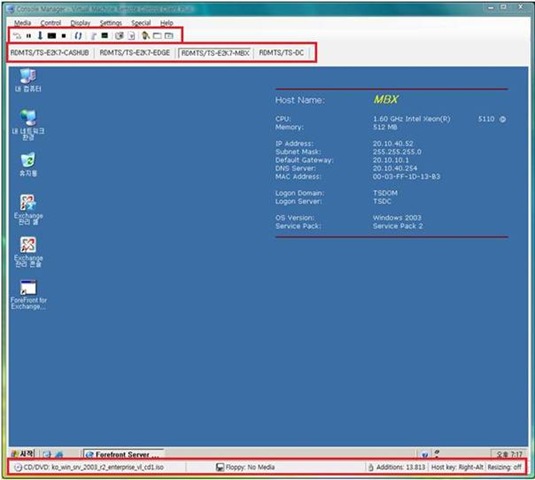Open the Special menu
This screenshot has width=535, height=480.
[x=141, y=23]
